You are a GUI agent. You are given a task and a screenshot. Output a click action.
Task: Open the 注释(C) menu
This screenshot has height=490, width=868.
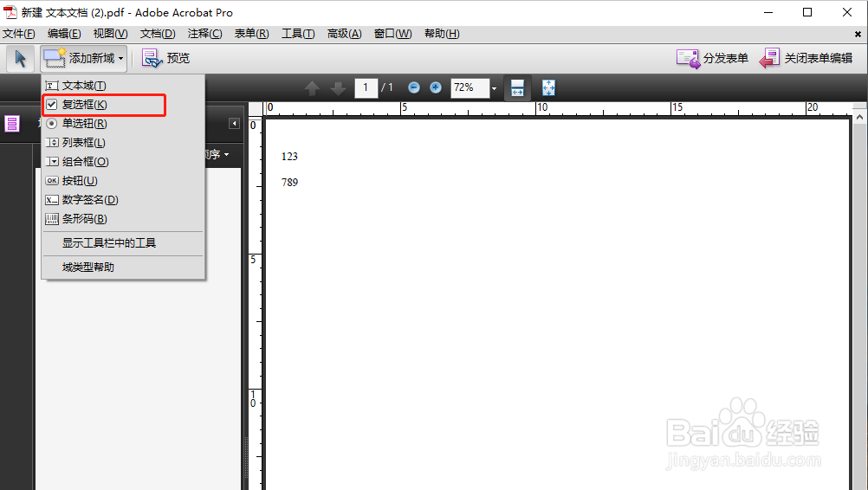204,34
